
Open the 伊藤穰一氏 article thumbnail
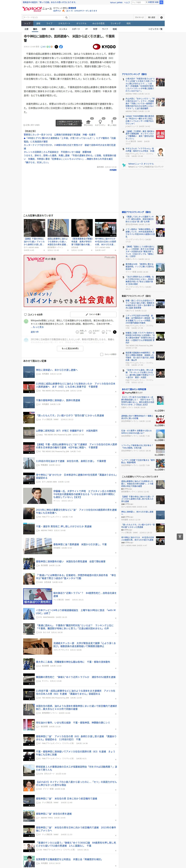click(38, 496)
